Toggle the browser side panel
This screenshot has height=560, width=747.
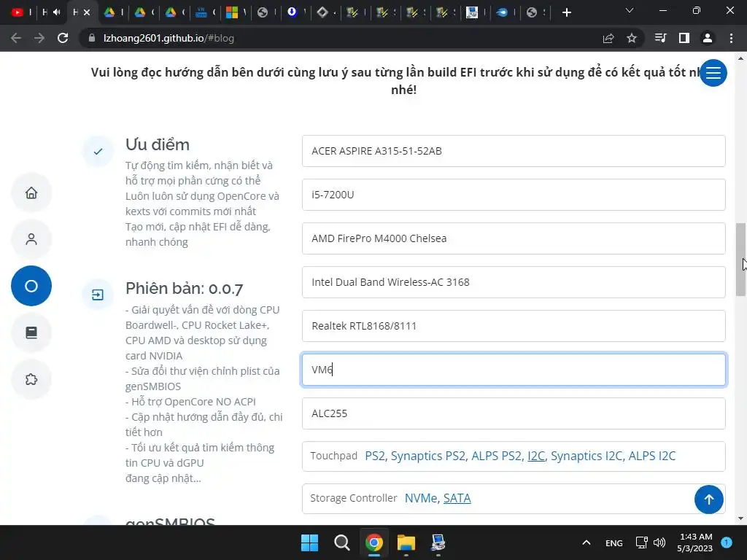click(x=684, y=38)
